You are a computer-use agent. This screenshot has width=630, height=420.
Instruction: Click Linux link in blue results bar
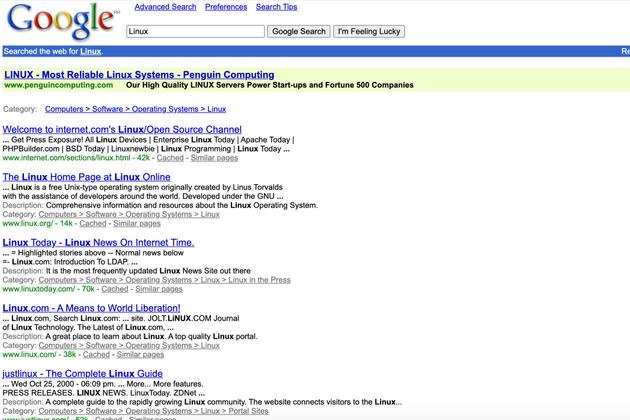point(90,51)
